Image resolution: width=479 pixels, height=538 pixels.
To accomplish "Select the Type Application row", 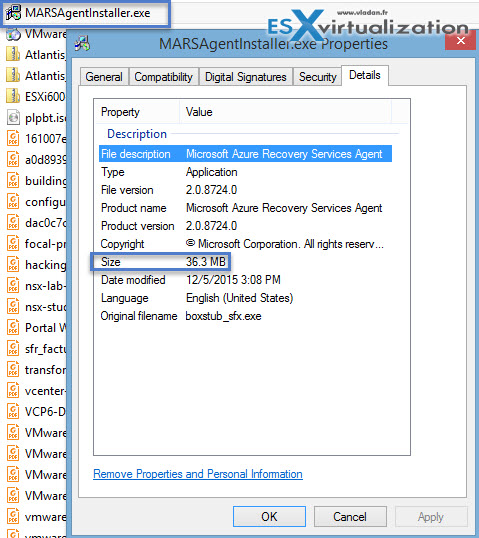I will pyautogui.click(x=245, y=172).
